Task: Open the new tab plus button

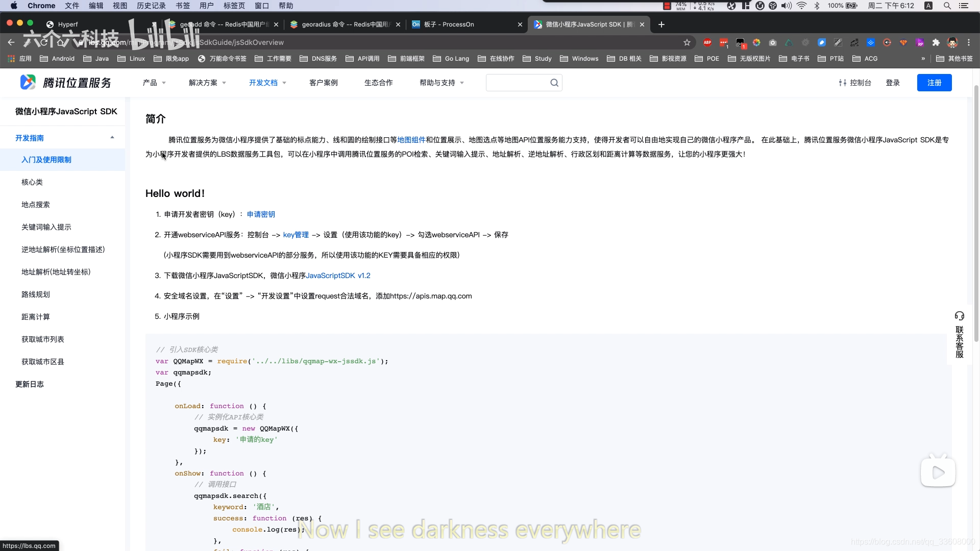Action: click(661, 24)
